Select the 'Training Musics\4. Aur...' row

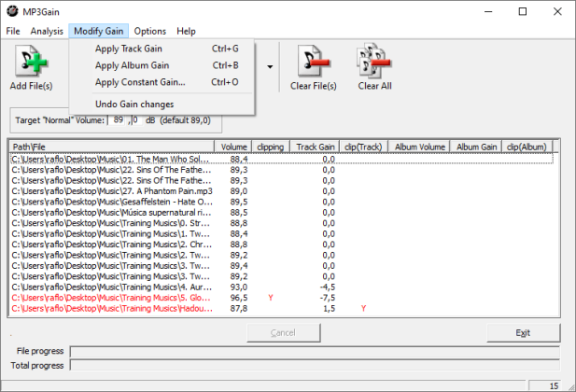[281, 287]
